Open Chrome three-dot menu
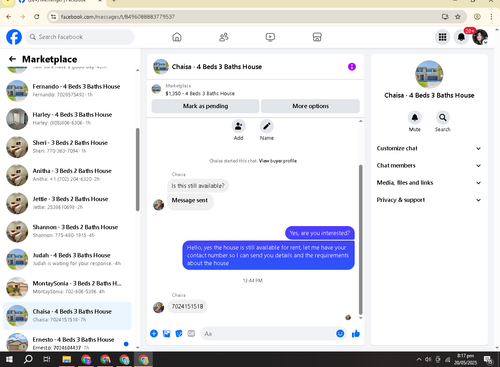Screen dimensions: 500x367 point(491,17)
